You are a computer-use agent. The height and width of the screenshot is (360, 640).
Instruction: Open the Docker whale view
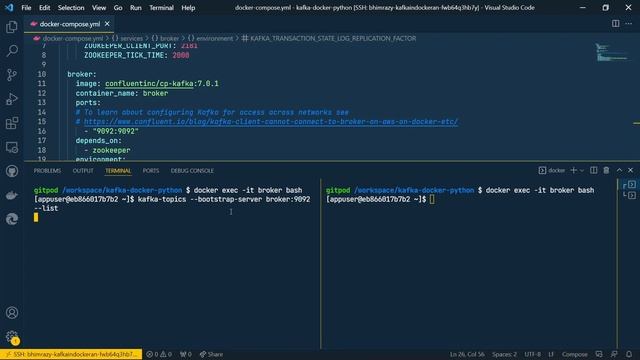[x=12, y=196]
